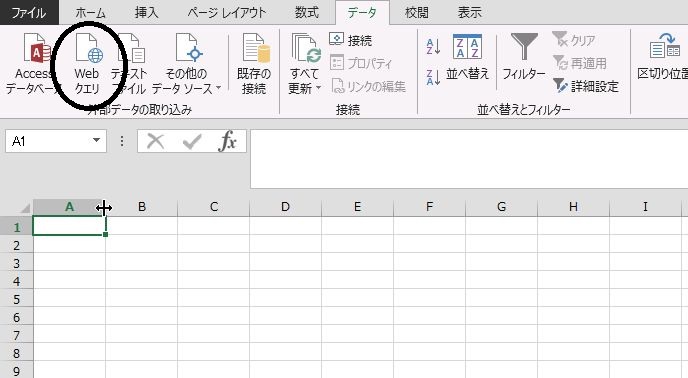This screenshot has width=688, height=378.
Task: Switch to the 表示 tab
Action: (x=469, y=12)
